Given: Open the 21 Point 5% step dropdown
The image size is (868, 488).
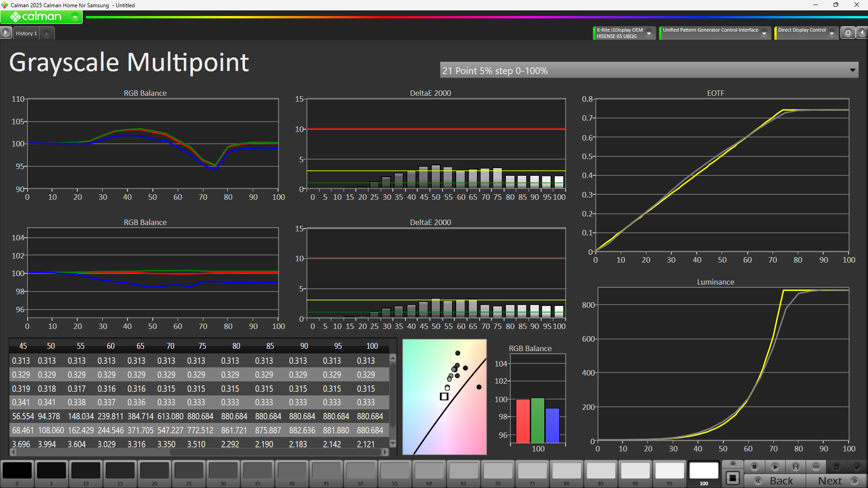Looking at the screenshot, I should 649,70.
